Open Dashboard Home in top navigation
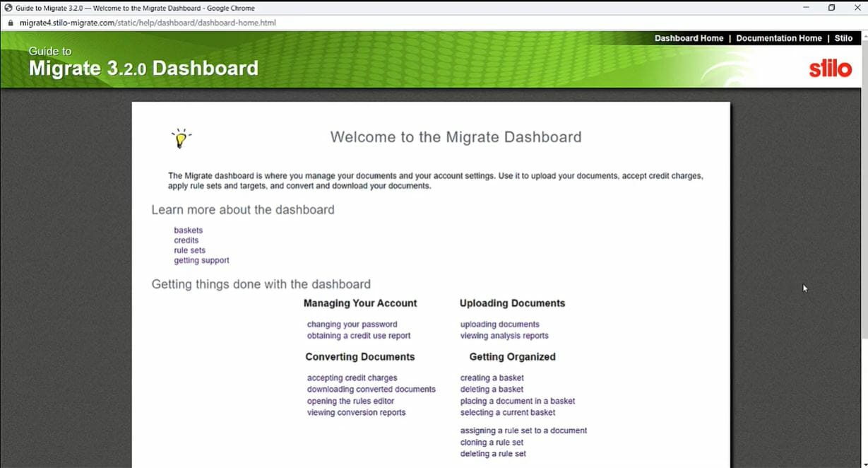The height and width of the screenshot is (468, 868). pos(689,38)
